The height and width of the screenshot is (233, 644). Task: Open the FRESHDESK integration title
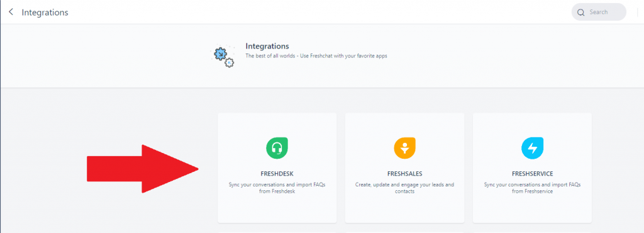[277, 173]
